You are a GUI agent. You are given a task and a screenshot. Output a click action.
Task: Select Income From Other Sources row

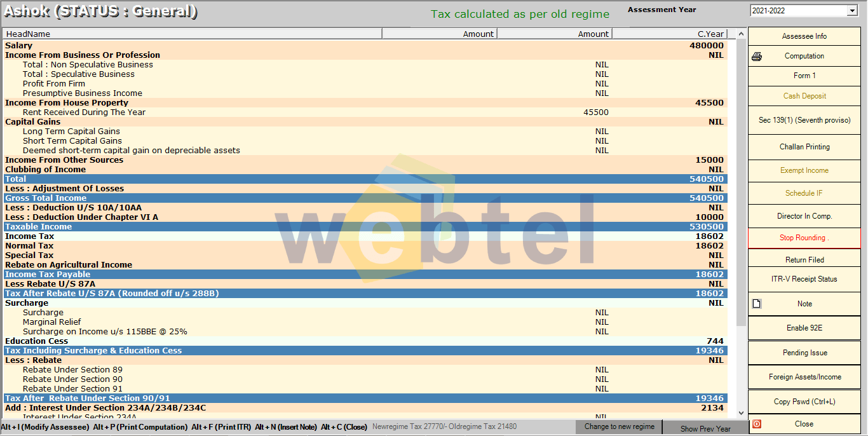[x=365, y=160]
